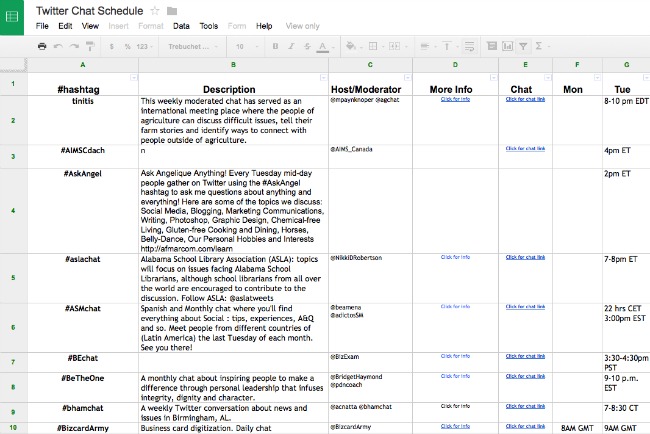Click the merge cells icon

pos(394,46)
